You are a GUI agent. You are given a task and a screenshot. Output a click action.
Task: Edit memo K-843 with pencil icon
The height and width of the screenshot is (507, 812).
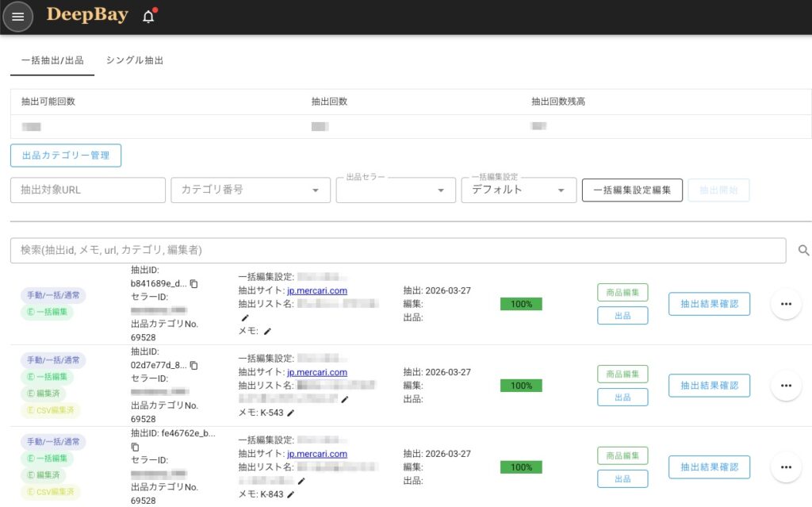(x=291, y=494)
